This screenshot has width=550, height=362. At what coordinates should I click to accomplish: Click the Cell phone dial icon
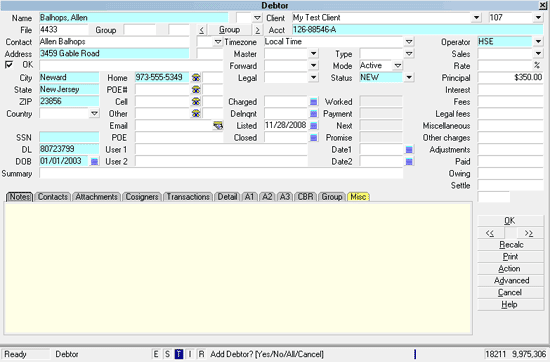(196, 102)
